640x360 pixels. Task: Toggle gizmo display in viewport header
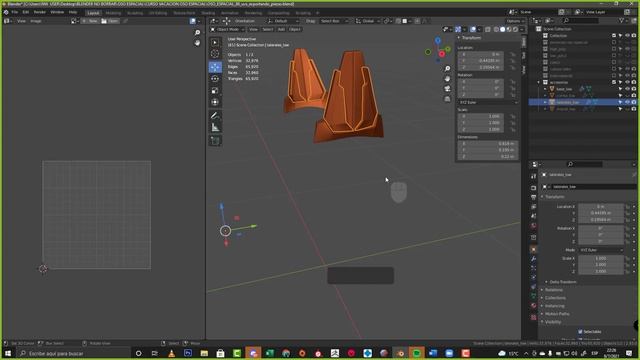[x=458, y=29]
